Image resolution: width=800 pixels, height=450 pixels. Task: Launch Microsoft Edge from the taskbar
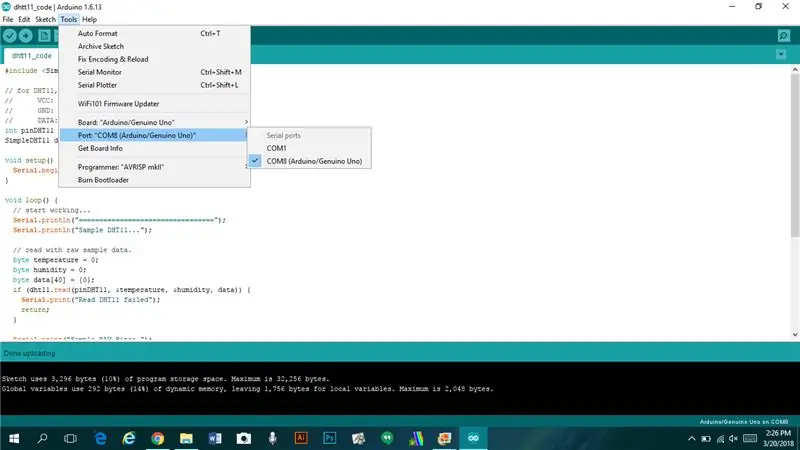click(x=101, y=438)
